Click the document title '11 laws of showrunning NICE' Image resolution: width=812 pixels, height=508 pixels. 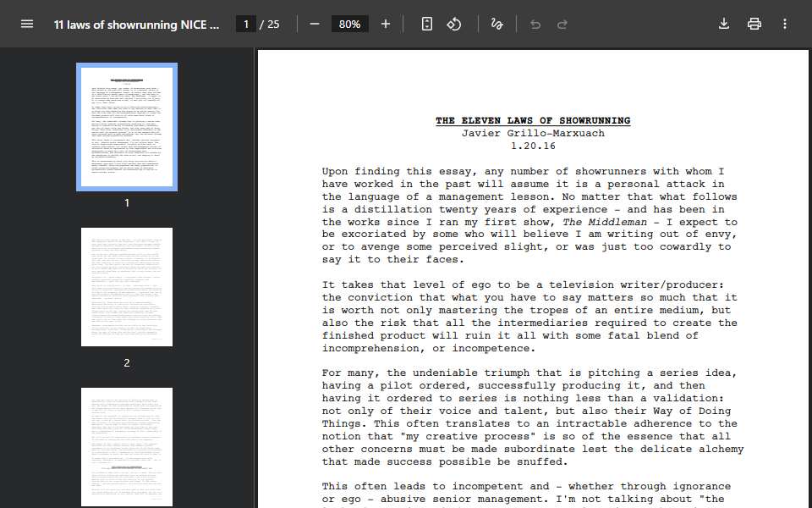coord(137,25)
